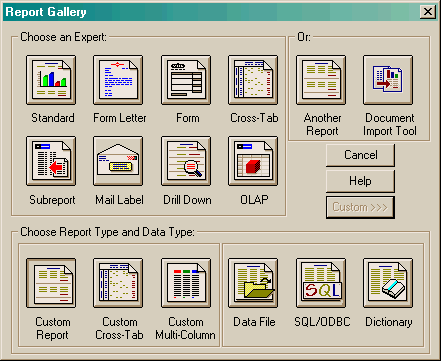This screenshot has width=442, height=362.
Task: Select the Custom Report type
Action: (x=51, y=283)
